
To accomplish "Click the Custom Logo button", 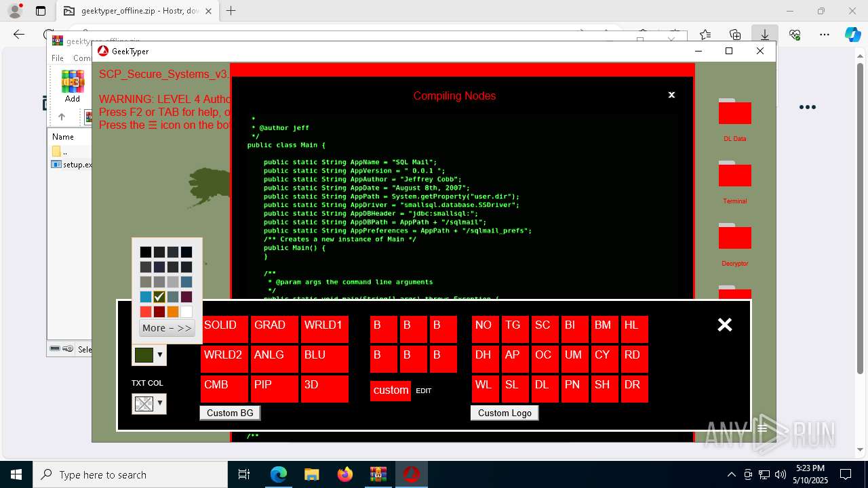I will (505, 413).
